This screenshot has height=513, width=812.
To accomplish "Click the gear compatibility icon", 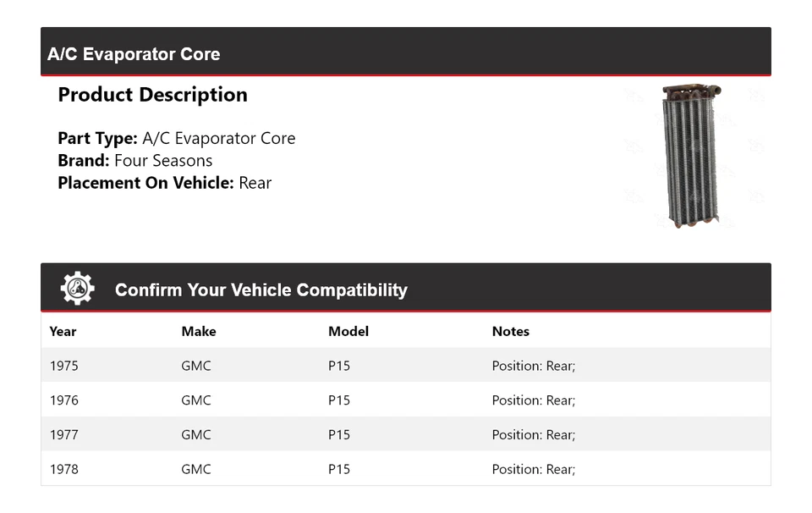I will pos(77,289).
